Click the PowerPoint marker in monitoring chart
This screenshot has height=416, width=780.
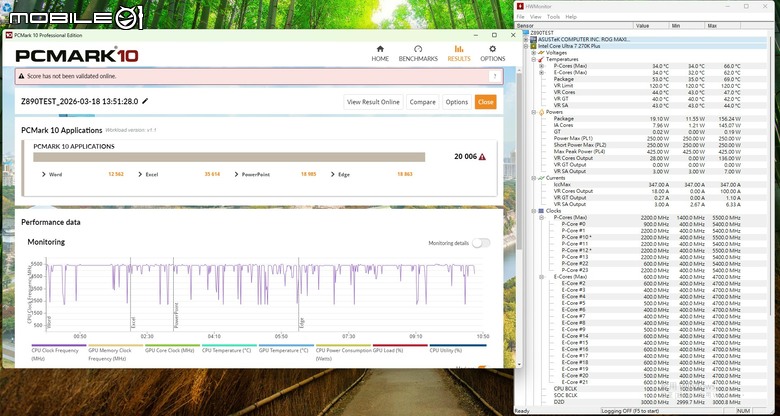tap(177, 314)
